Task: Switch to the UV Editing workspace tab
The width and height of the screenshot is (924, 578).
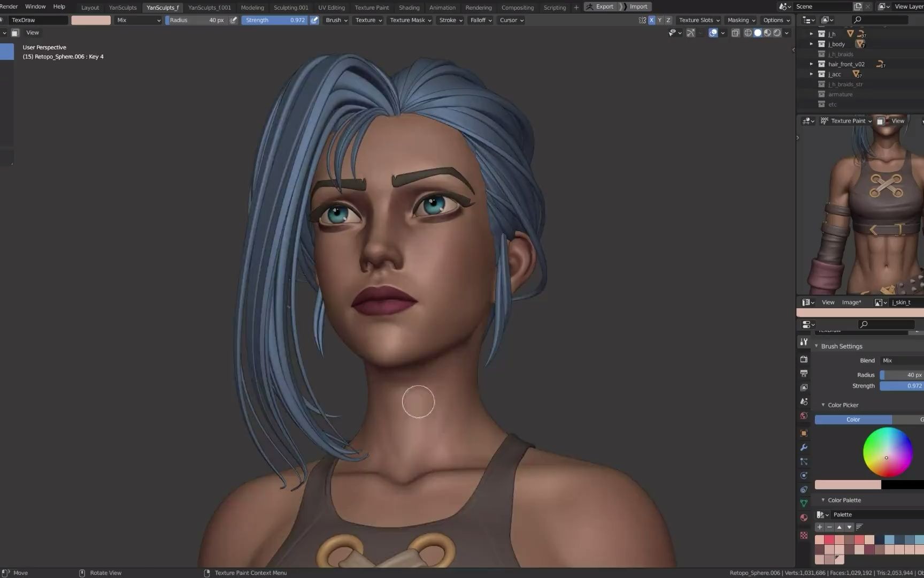Action: click(331, 7)
